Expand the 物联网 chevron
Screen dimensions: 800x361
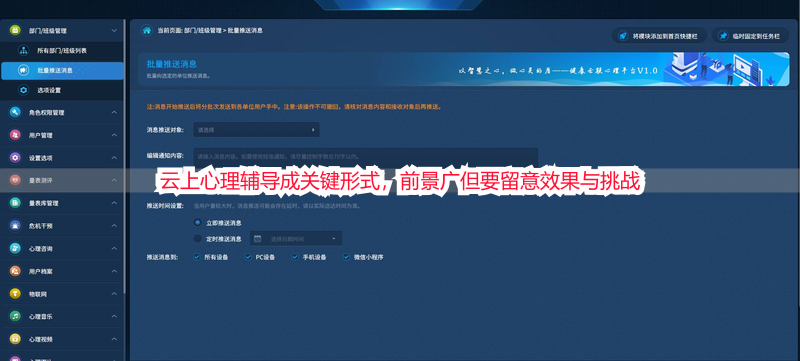point(114,294)
